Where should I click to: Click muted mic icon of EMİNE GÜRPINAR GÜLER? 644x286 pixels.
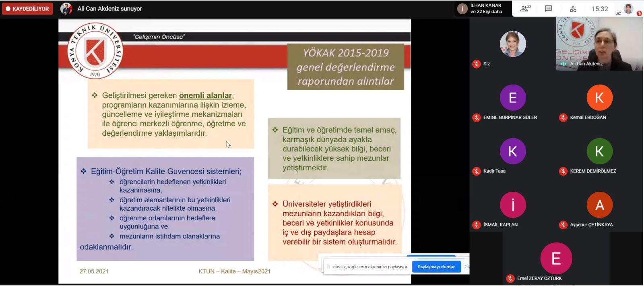click(x=477, y=118)
